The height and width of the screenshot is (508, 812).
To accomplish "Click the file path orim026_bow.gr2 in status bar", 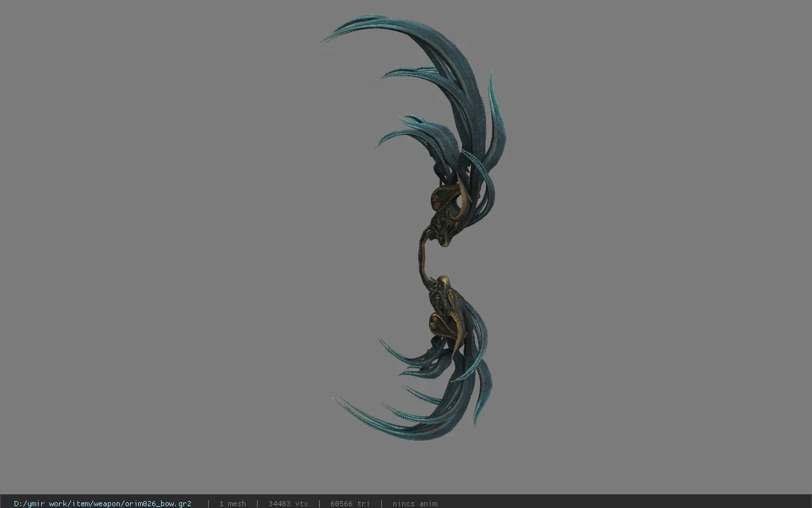I will pos(103,504).
